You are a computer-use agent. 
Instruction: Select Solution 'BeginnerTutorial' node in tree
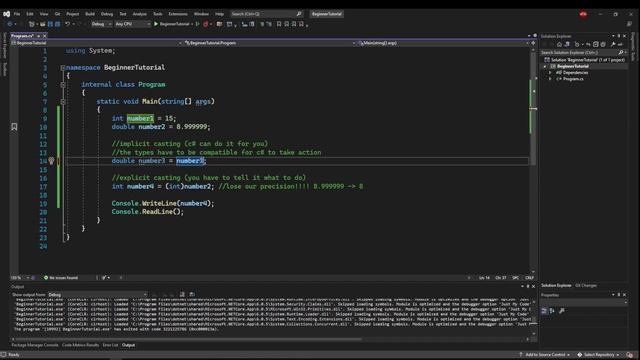tap(585, 60)
